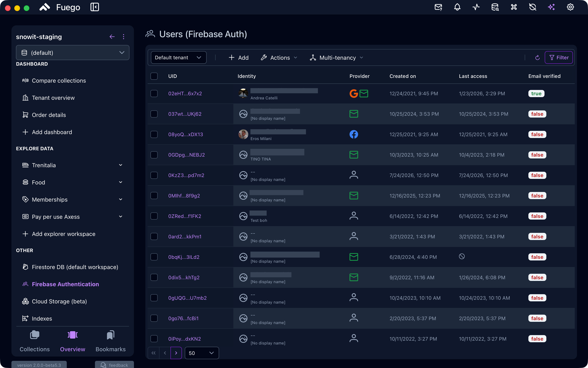This screenshot has height=368, width=588.
Task: Open Indexes in sidebar
Action: [x=37, y=319]
